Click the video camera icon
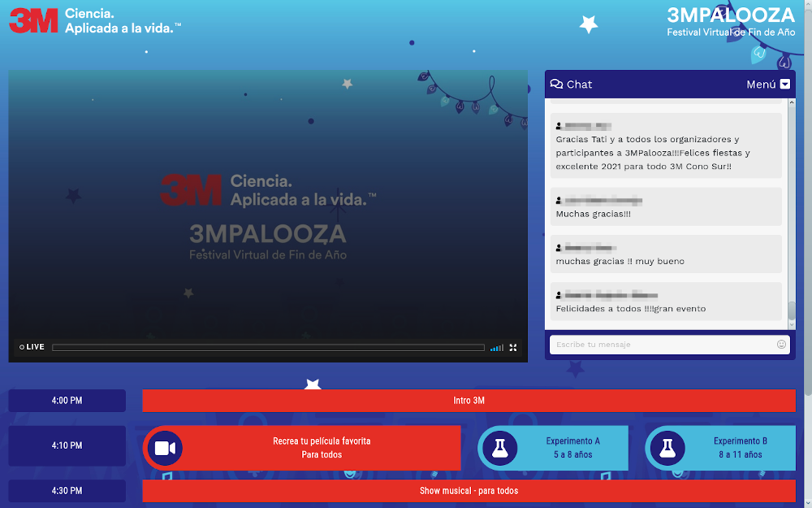The image size is (812, 508). pyautogui.click(x=165, y=448)
